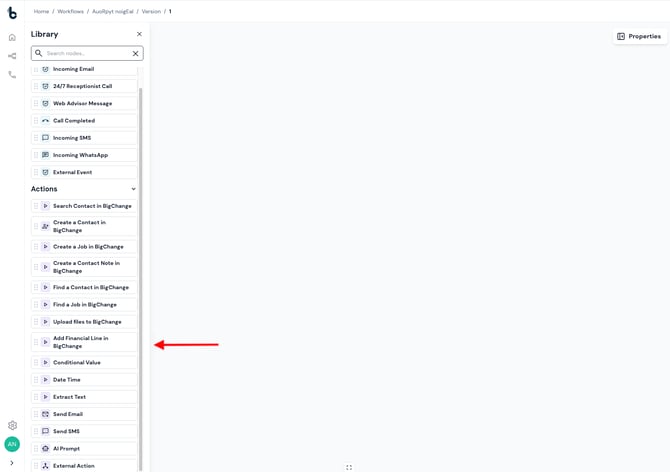
Task: Open the Properties panel
Action: 639,36
